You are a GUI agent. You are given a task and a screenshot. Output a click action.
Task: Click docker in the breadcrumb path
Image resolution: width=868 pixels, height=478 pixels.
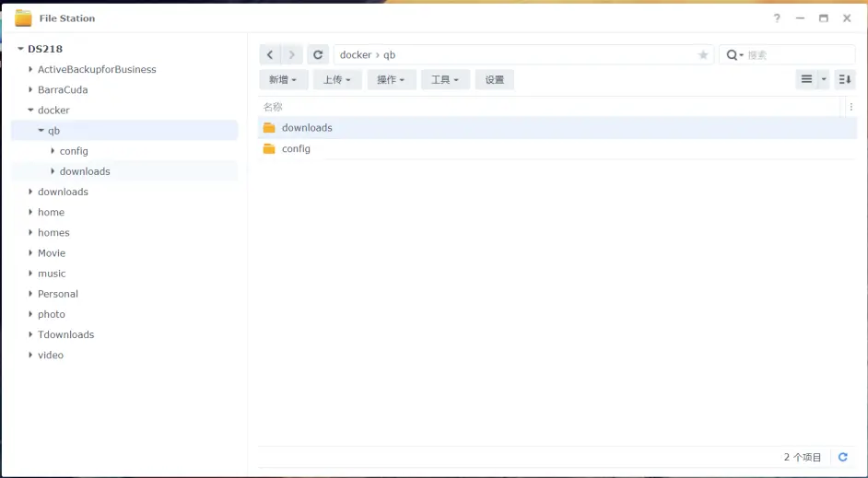(356, 54)
